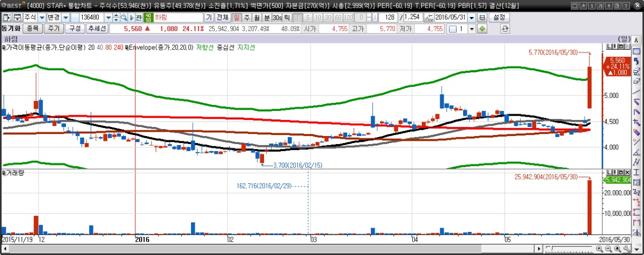Click the trend line drawing tool icon
Image resolution: width=644 pixels, height=255 pixels.
[x=636, y=91]
